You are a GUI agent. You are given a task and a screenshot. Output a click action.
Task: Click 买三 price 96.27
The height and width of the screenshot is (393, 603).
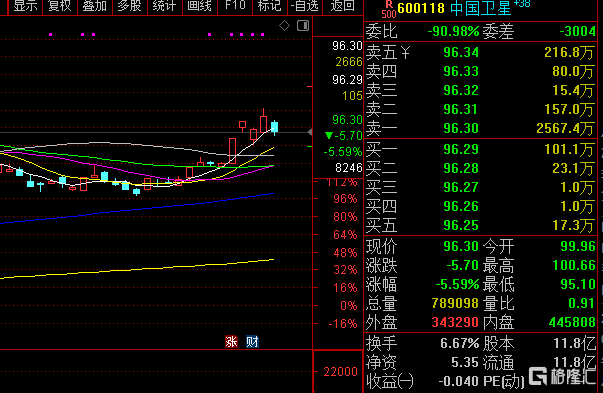click(x=461, y=187)
